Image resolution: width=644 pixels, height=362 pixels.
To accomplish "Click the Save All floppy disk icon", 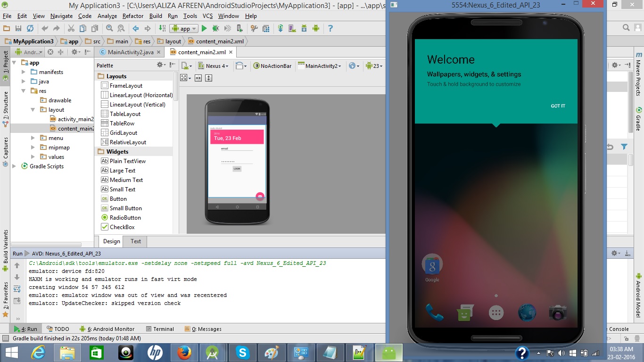I will (x=18, y=28).
